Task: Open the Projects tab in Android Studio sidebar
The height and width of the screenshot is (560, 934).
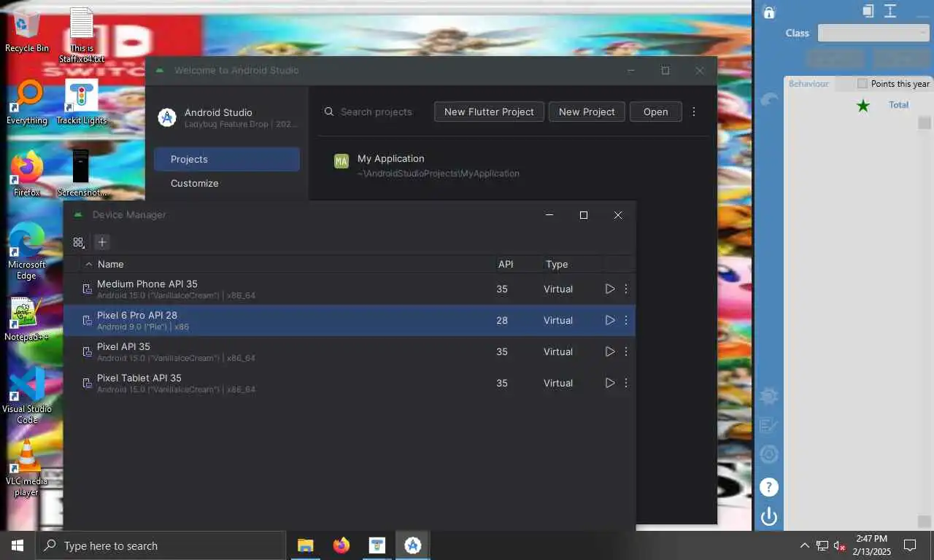Action: coord(227,159)
